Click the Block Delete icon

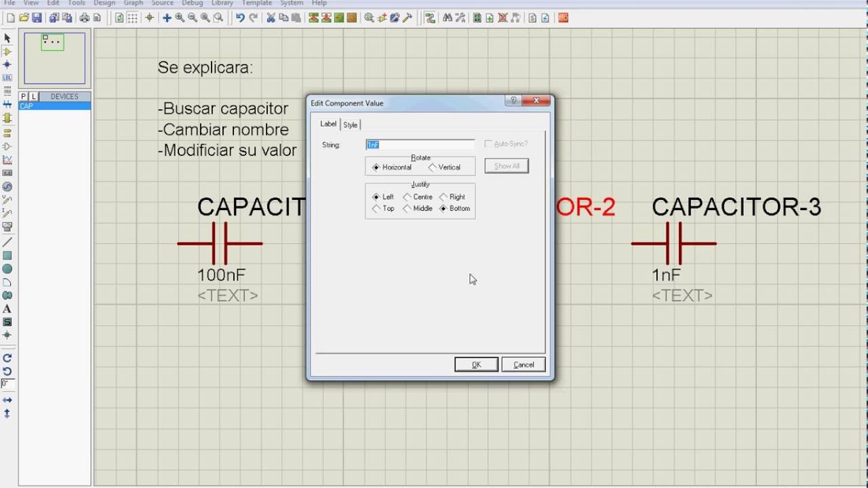(x=351, y=18)
